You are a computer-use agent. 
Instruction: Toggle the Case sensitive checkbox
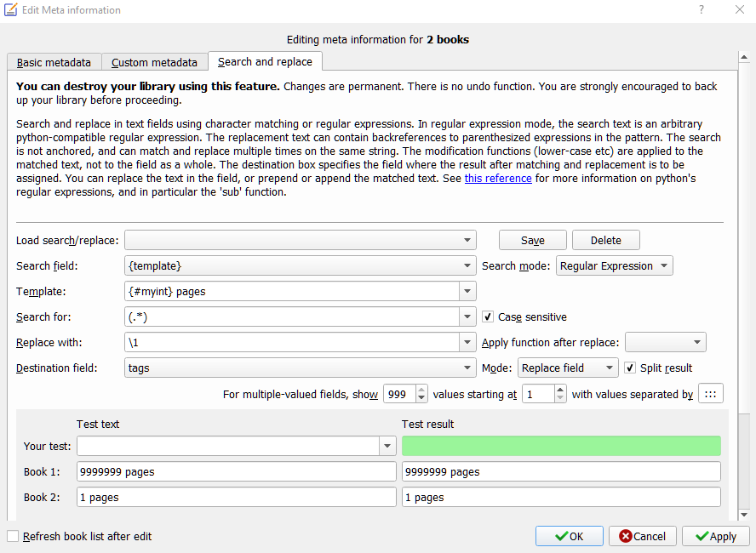[488, 317]
